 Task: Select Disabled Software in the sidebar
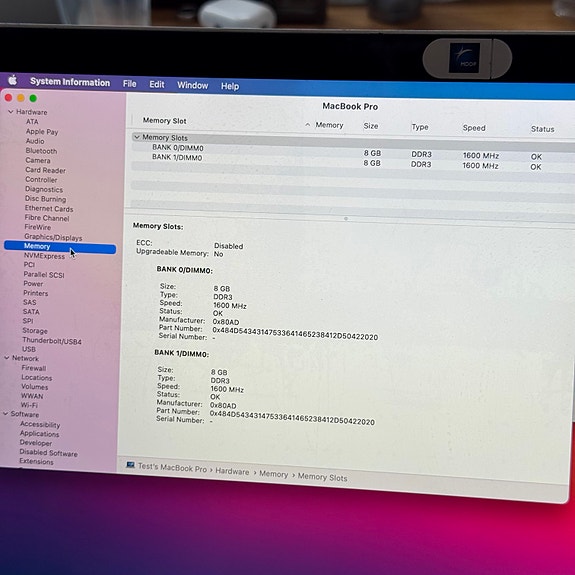tap(48, 453)
